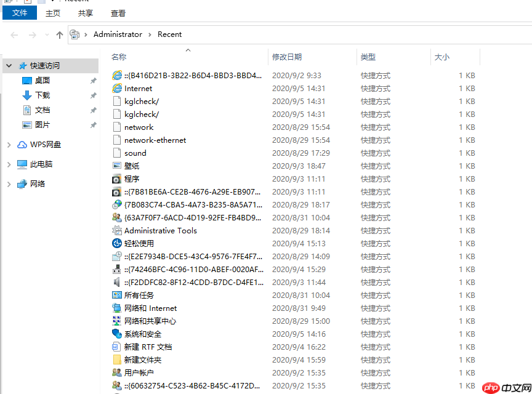Switch to the 查看 ribbon tab

coord(118,12)
